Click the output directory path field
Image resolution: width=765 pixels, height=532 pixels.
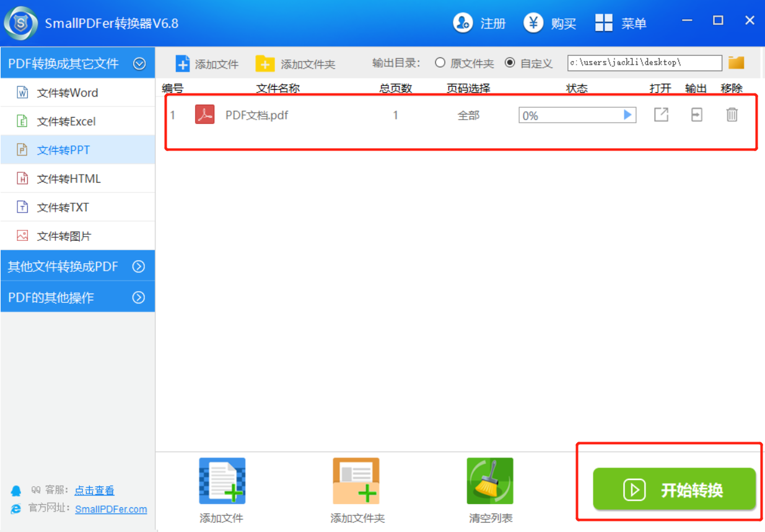[x=645, y=63]
